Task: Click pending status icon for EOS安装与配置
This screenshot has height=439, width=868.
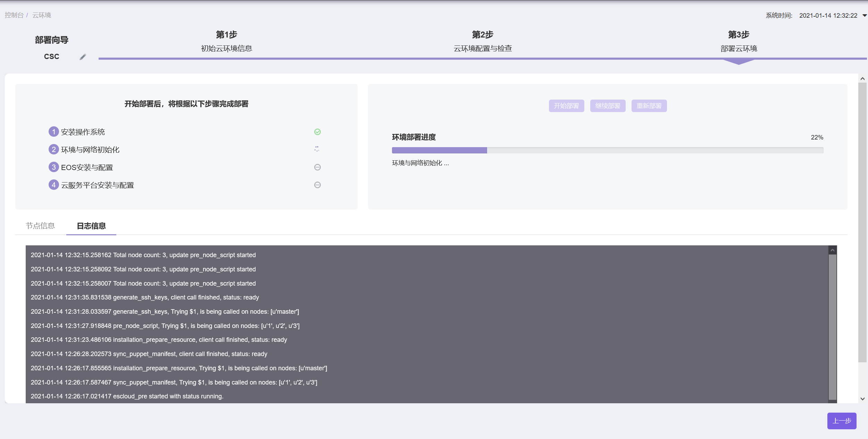Action: (317, 167)
